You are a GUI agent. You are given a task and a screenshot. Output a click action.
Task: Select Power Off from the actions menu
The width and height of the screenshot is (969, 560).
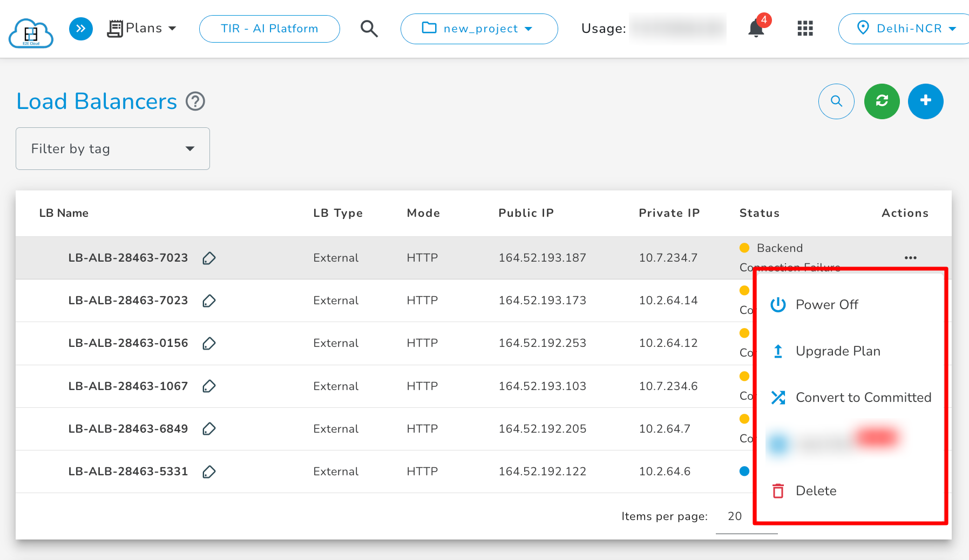(826, 304)
